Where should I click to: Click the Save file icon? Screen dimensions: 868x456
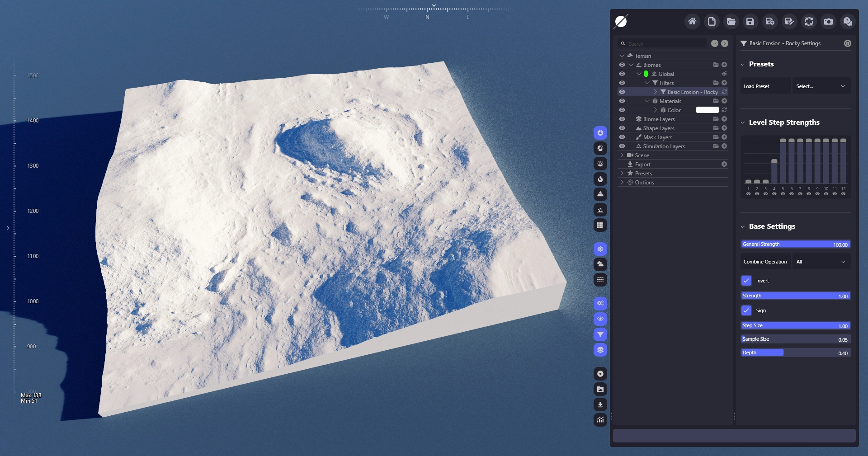tap(750, 21)
